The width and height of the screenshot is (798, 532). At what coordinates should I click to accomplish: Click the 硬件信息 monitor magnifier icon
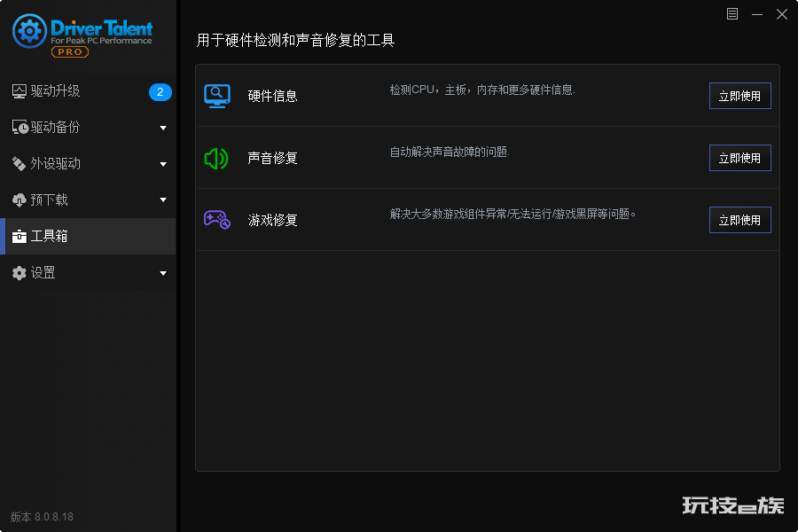pos(217,96)
